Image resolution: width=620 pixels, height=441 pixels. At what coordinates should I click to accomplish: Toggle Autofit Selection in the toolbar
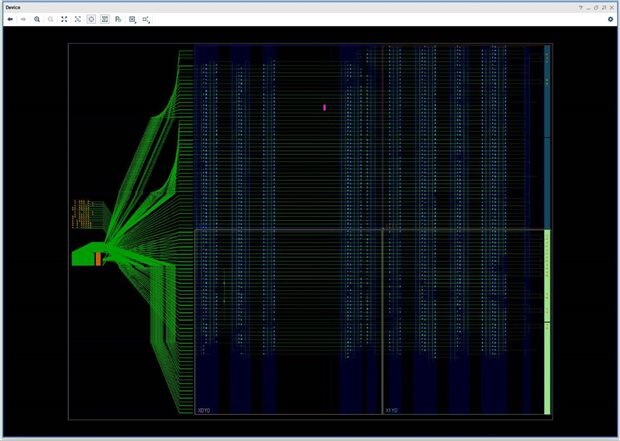(x=91, y=19)
